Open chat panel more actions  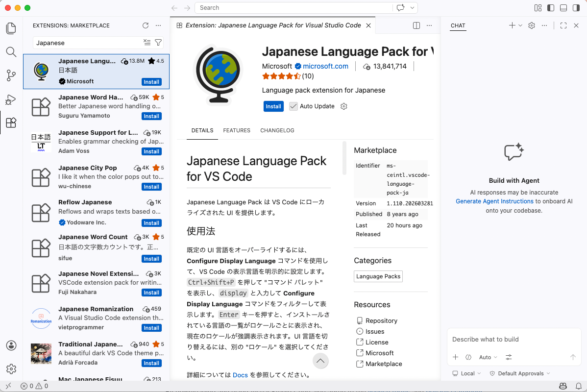click(x=544, y=25)
